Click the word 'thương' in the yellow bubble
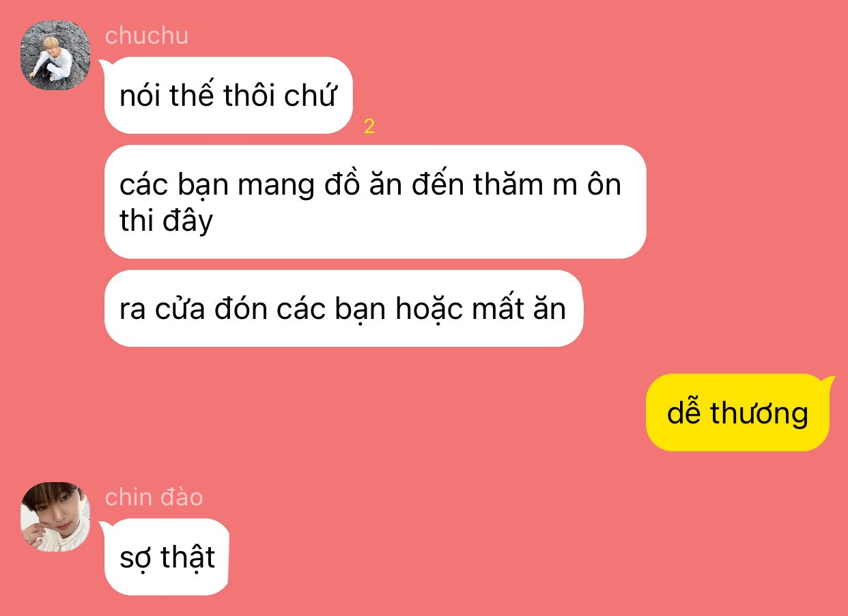848x616 pixels. [x=759, y=414]
